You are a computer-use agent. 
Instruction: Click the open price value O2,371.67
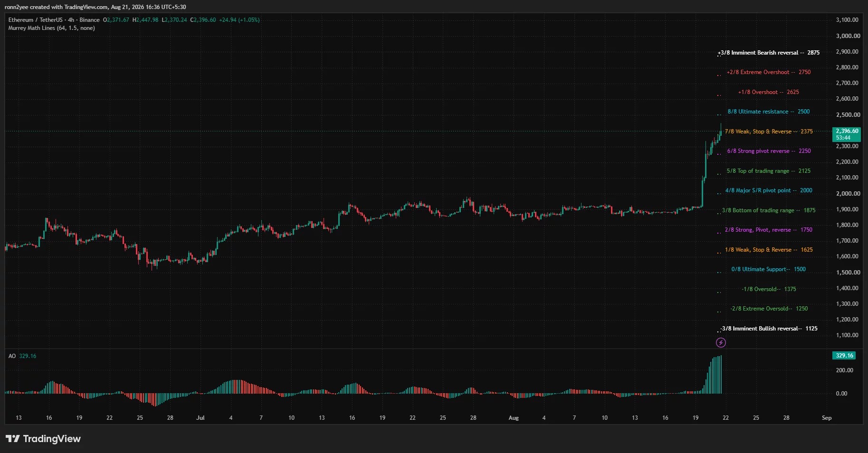116,20
